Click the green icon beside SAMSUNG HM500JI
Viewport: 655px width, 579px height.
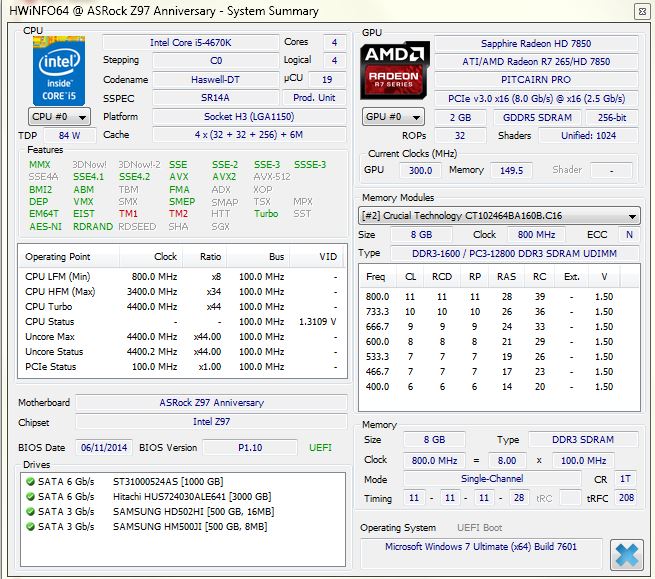pos(32,524)
